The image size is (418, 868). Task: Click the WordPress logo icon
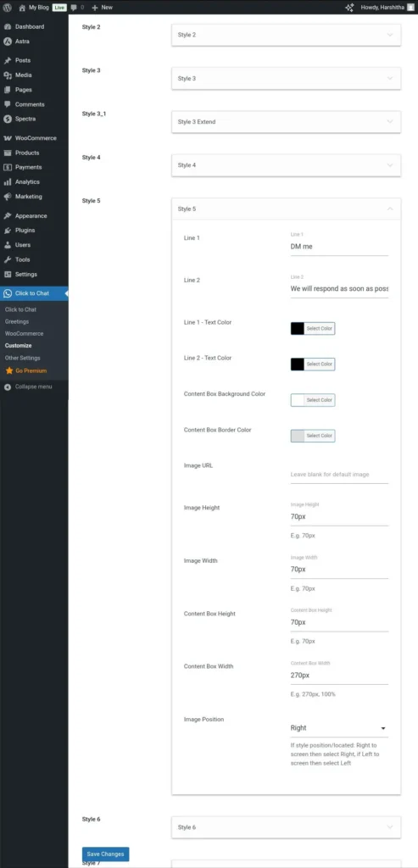coord(7,7)
